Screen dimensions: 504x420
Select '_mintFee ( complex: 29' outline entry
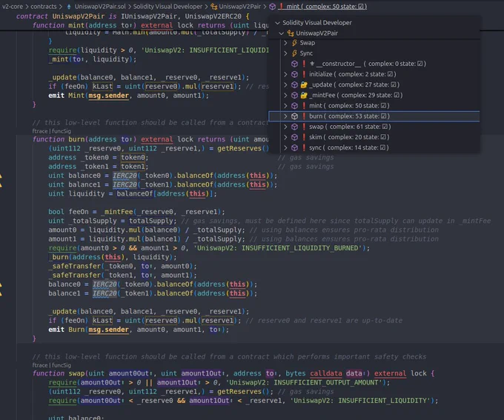(356, 96)
